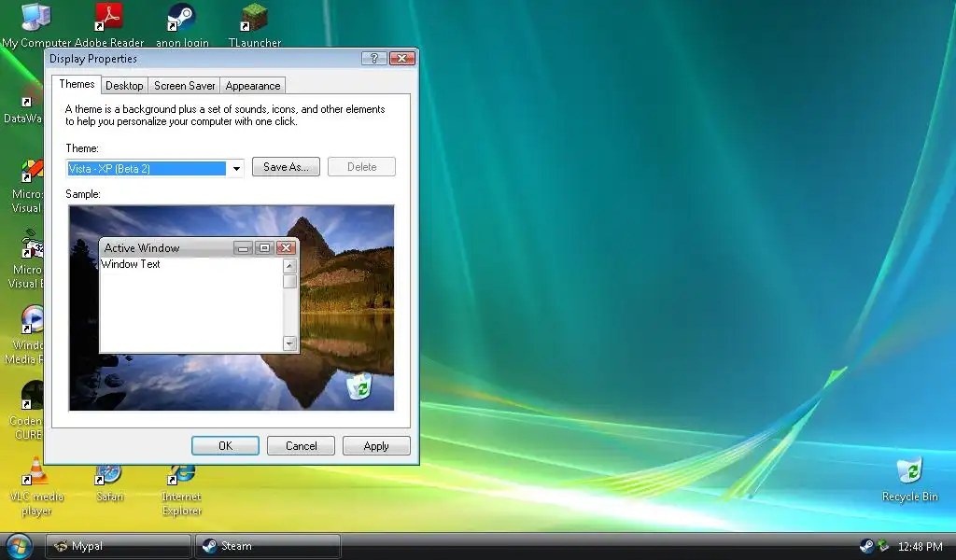Image resolution: width=956 pixels, height=560 pixels.
Task: Click the sample window scroll up arrow
Action: [x=290, y=266]
